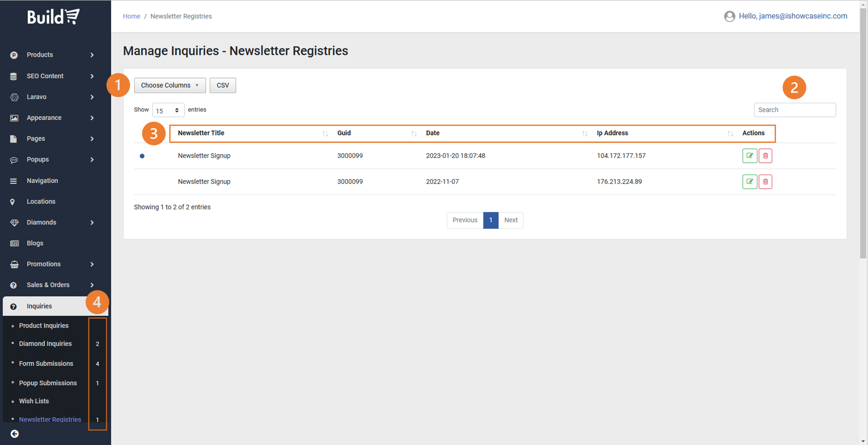Click the Home breadcrumb link
This screenshot has height=445, width=868.
[x=132, y=16]
